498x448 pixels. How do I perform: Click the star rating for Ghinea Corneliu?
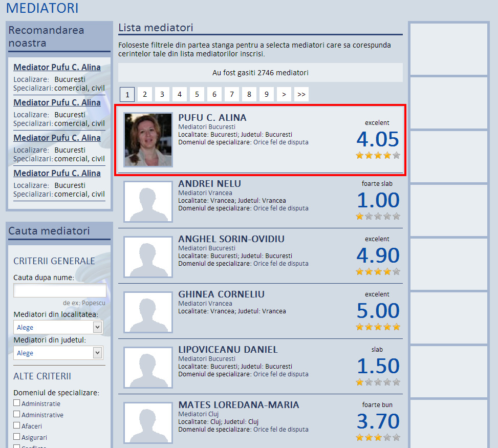coord(378,327)
